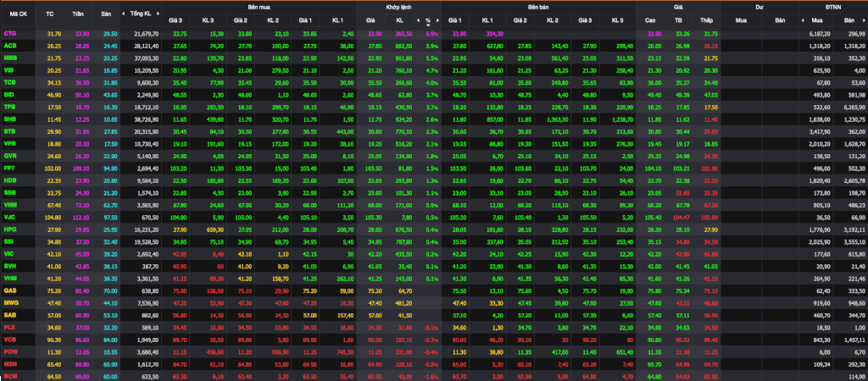This screenshot has height=381, width=868.
Task: Click the right arrow after the % header
Action: pos(438,20)
